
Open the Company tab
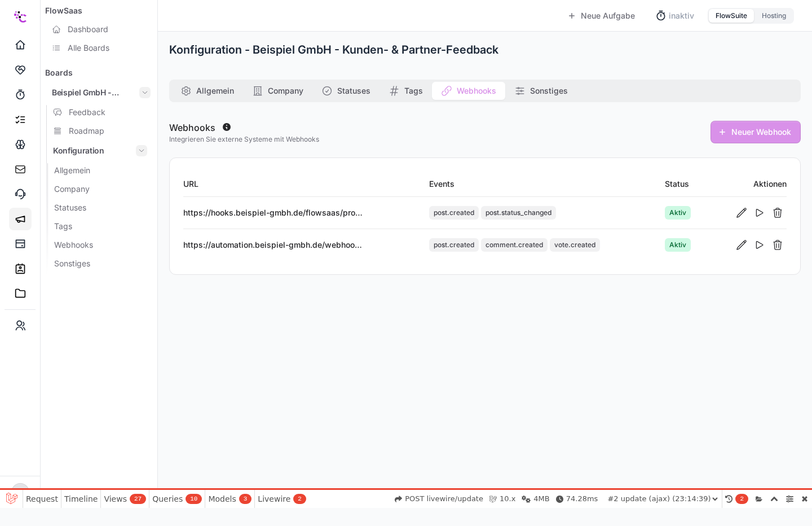(x=279, y=91)
